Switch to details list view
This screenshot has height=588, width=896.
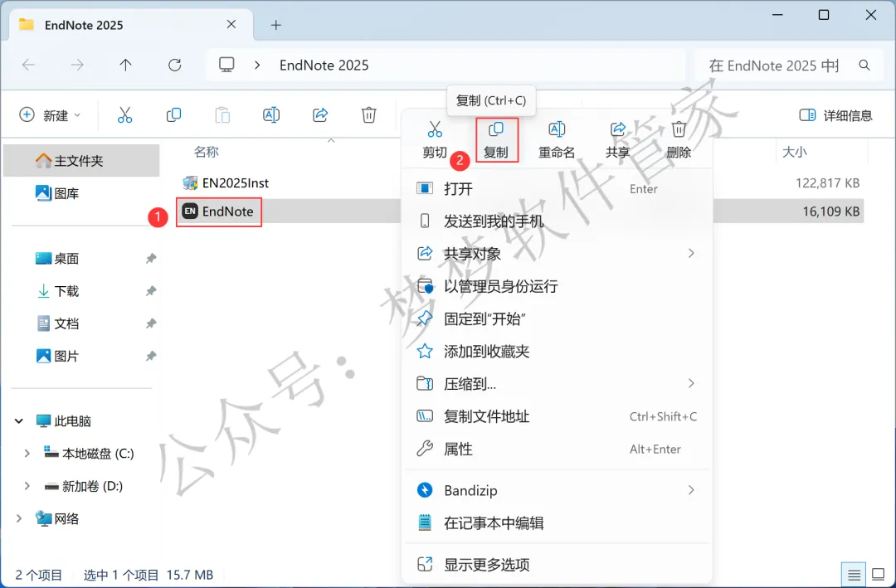[x=854, y=574]
